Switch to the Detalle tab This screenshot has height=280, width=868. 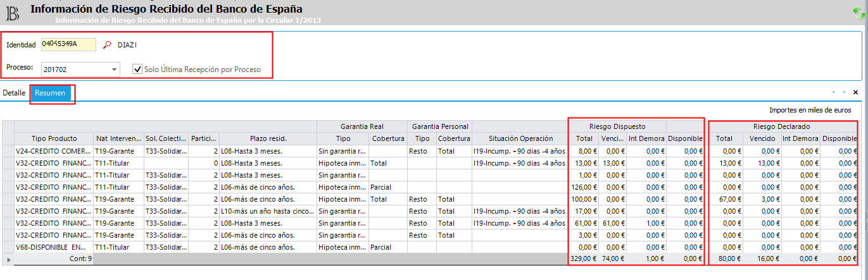[x=14, y=93]
